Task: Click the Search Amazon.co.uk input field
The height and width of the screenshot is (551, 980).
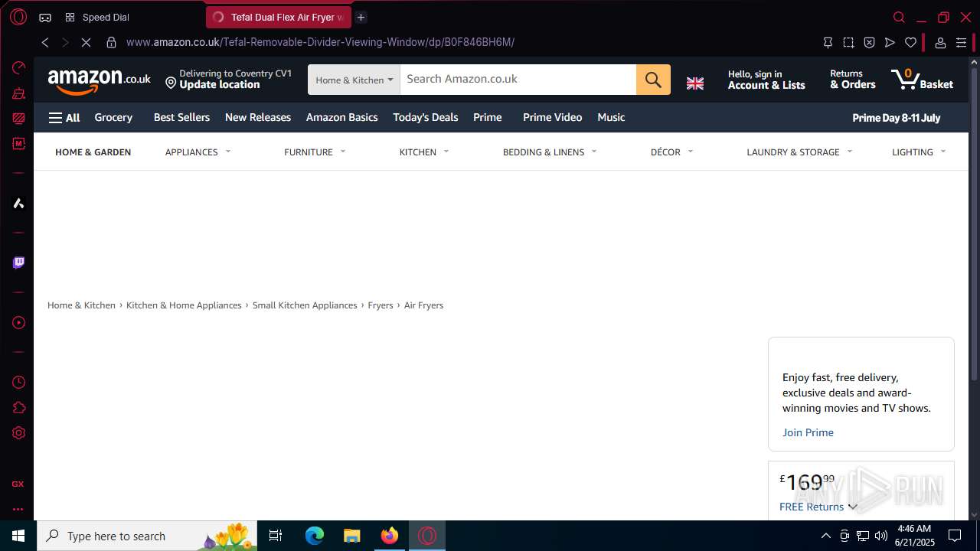Action: 518,80
